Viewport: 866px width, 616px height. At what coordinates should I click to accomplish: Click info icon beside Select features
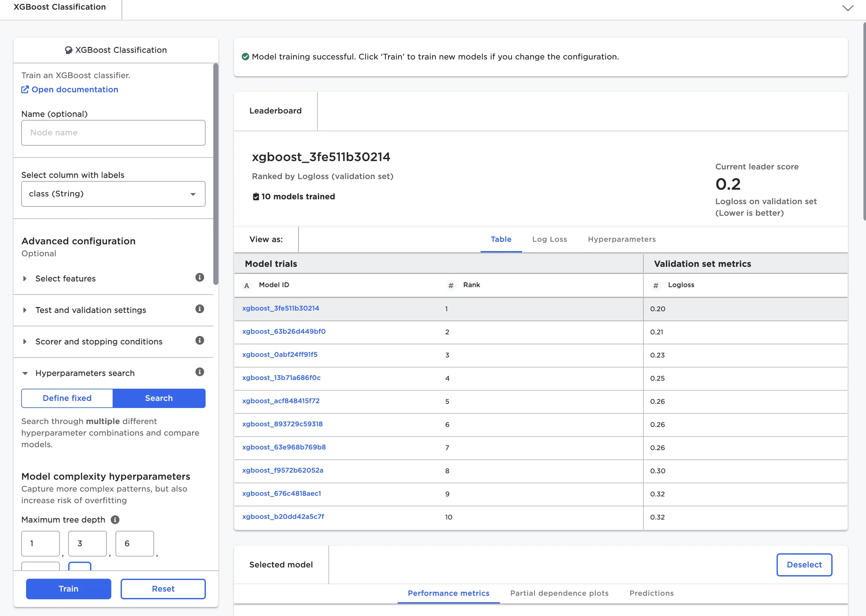(x=200, y=277)
